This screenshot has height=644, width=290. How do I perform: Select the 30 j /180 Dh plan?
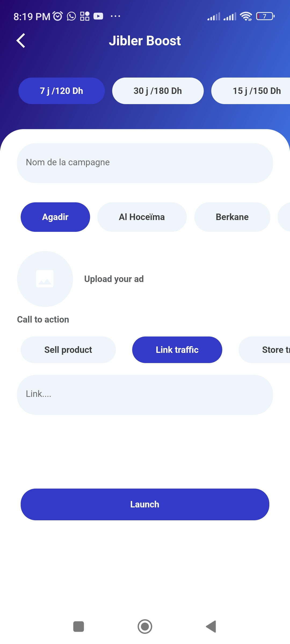pos(158,91)
